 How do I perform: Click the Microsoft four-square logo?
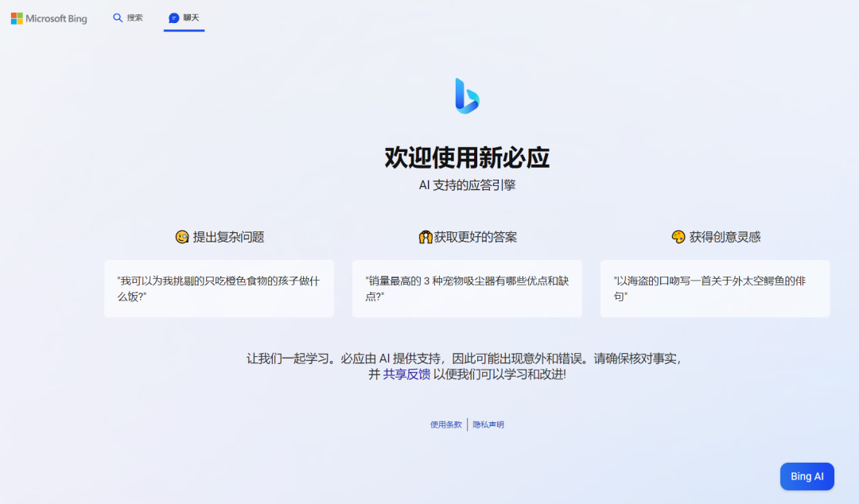(x=17, y=18)
